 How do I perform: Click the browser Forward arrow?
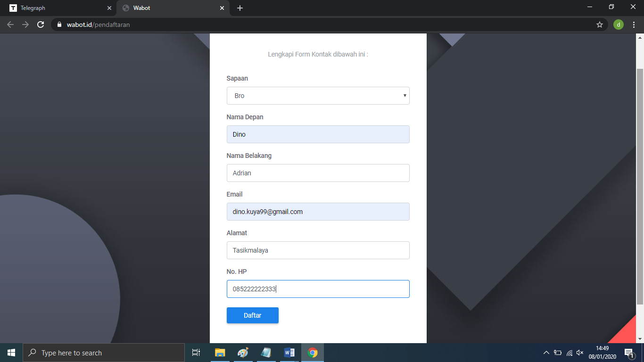[x=25, y=25]
